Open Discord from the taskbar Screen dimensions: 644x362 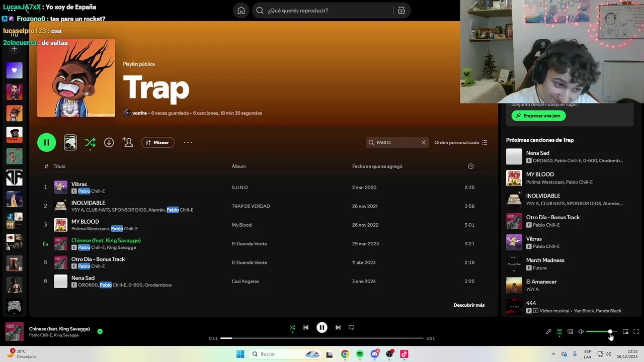click(x=374, y=354)
